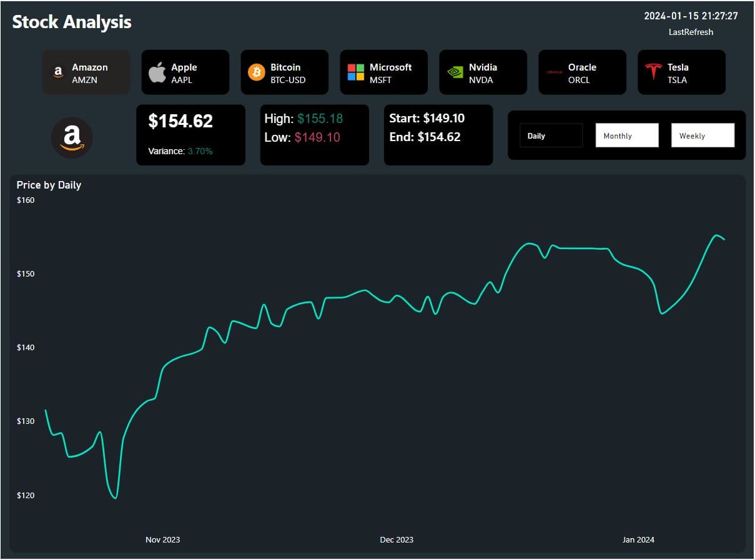Select the Amazon AMZN stock card
Viewport: 755px width, 560px height.
click(x=86, y=72)
